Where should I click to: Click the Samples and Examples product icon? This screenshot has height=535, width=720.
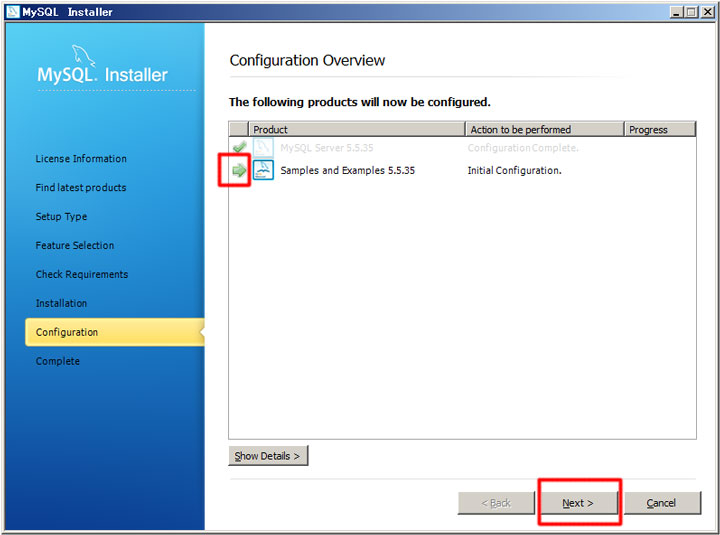pos(263,170)
